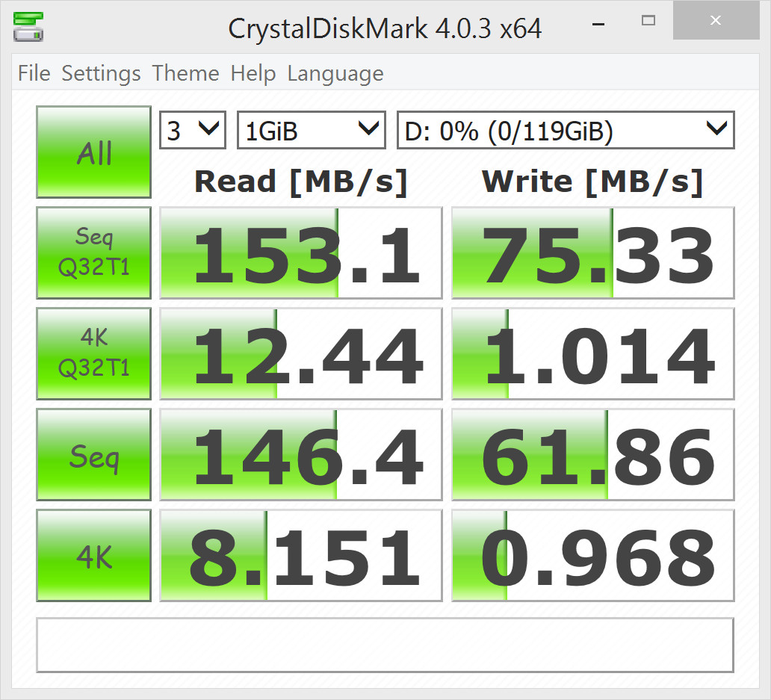Click the Seq write result 61.86
771x700 pixels.
[593, 455]
